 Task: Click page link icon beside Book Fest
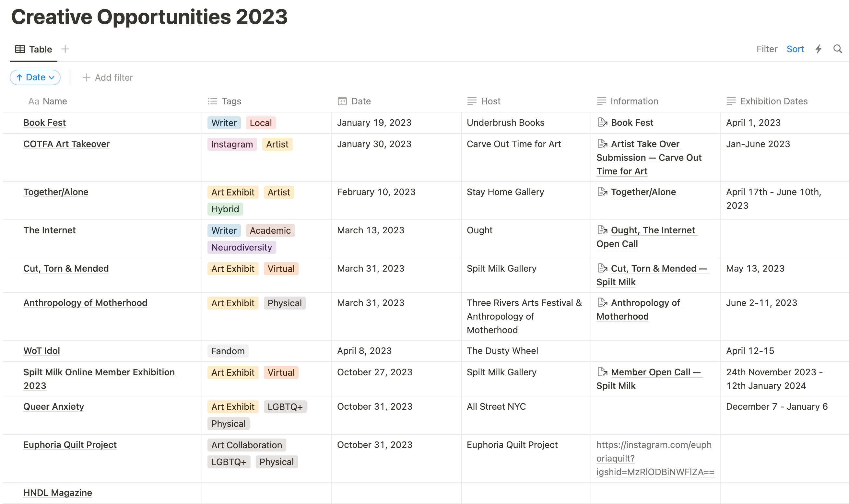pos(602,122)
